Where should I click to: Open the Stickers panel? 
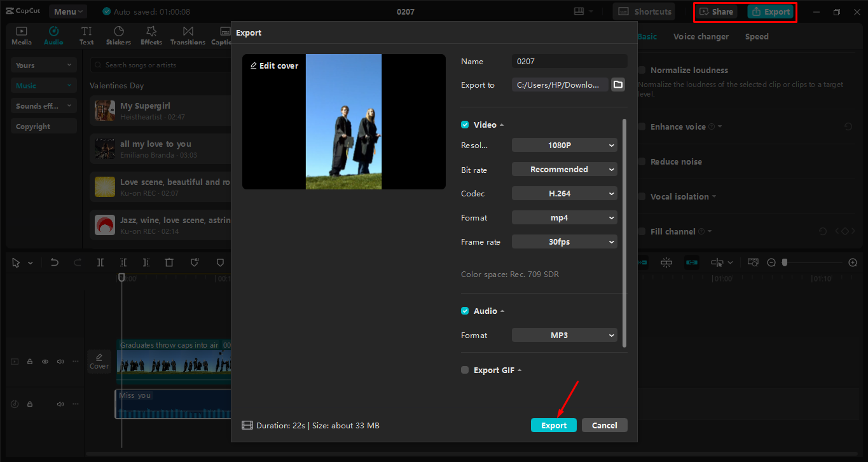click(118, 35)
